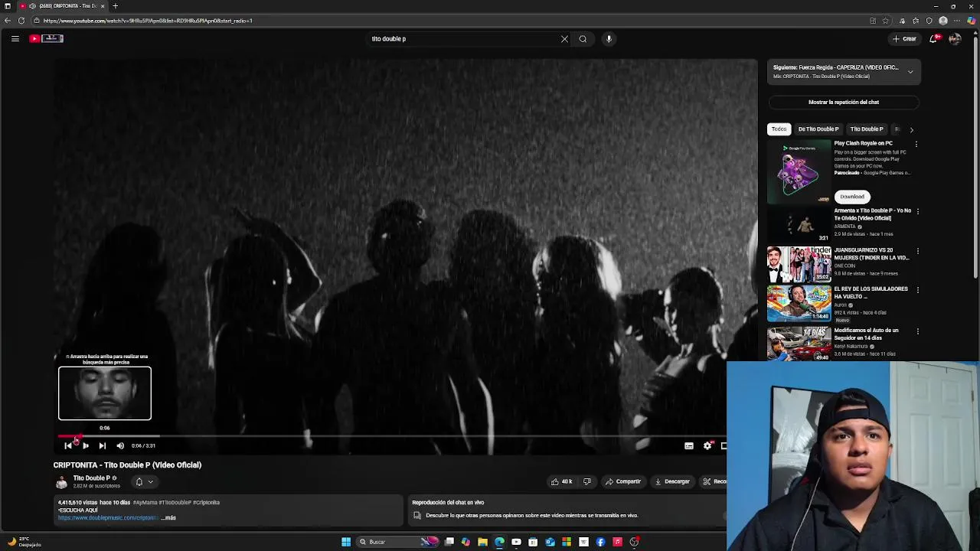Open options for Modificamos el Auto video
Viewport: 980px width, 551px height.
click(917, 331)
